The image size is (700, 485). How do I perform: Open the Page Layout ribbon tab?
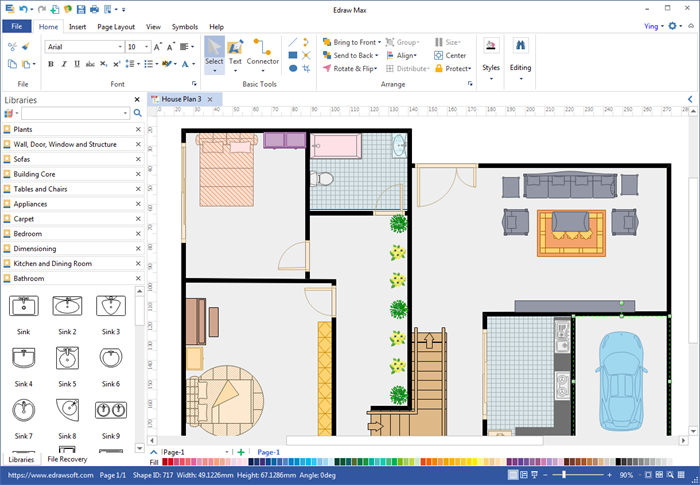(x=116, y=27)
